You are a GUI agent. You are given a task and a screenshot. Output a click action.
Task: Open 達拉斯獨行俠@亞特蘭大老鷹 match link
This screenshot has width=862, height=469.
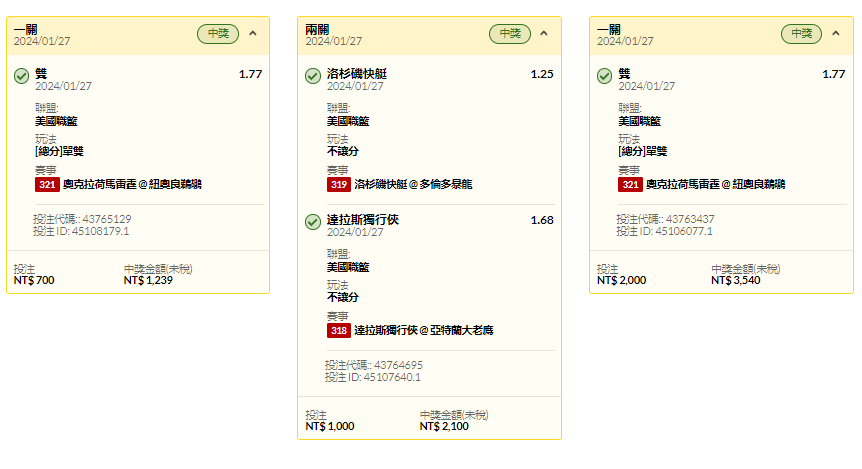(424, 330)
